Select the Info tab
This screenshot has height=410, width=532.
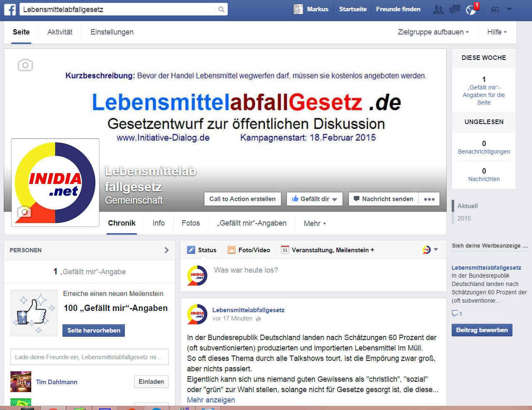159,223
